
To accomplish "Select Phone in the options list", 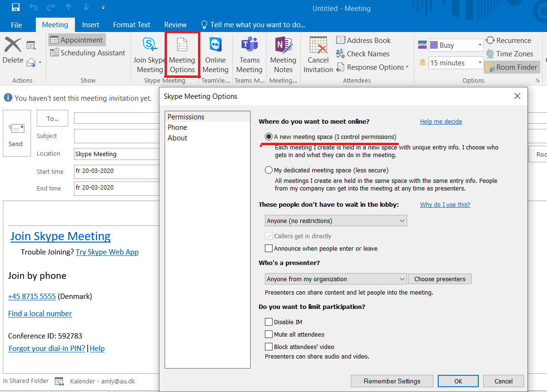I will (x=178, y=127).
